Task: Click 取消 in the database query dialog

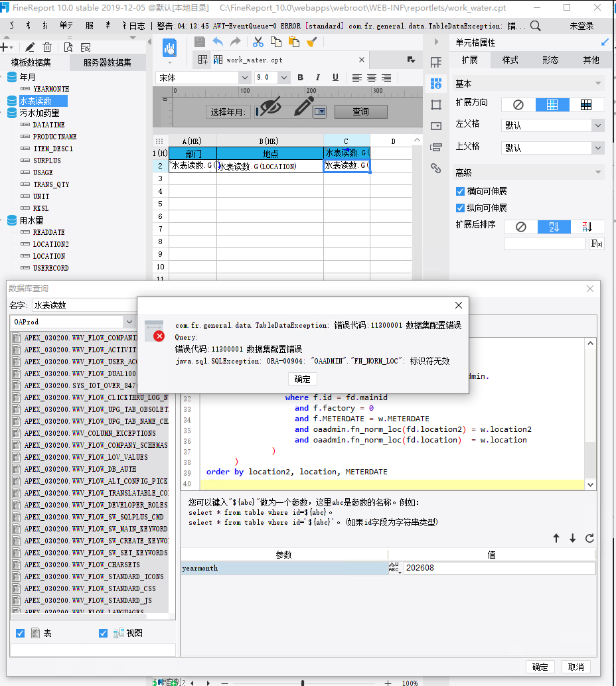Action: (576, 667)
